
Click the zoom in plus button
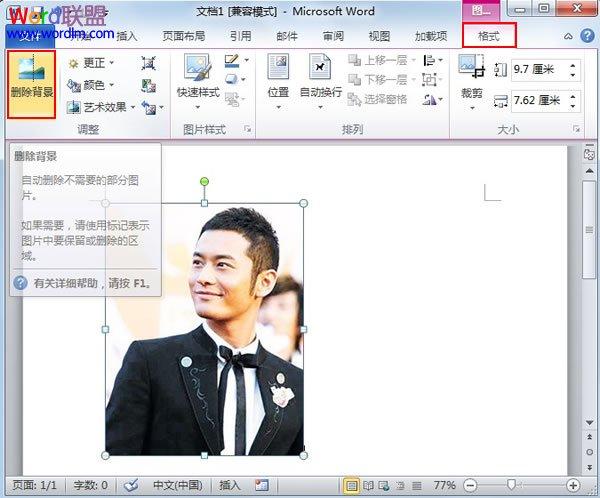pos(573,486)
